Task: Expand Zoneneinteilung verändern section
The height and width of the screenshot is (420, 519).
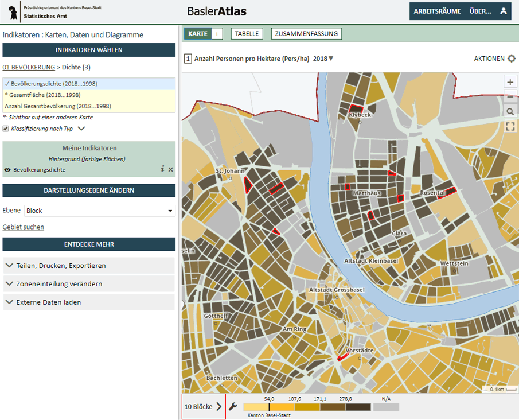Action: pos(89,284)
